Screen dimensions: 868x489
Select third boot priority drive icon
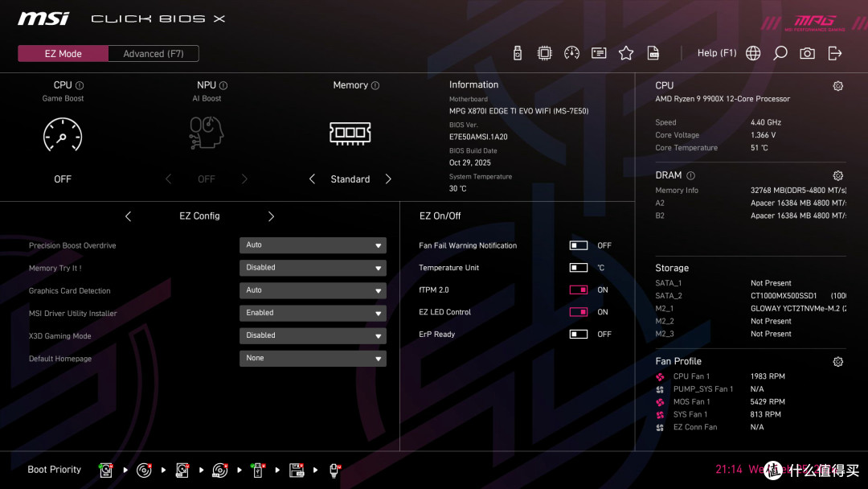(x=182, y=471)
